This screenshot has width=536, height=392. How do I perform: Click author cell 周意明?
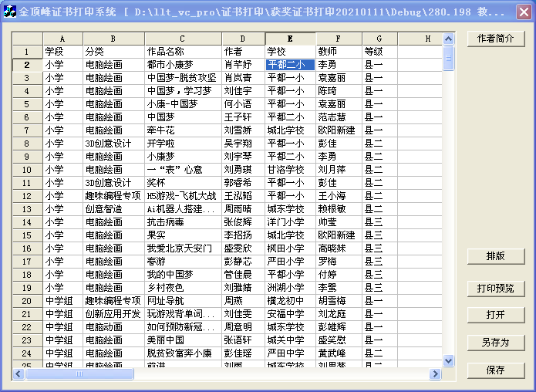(244, 327)
